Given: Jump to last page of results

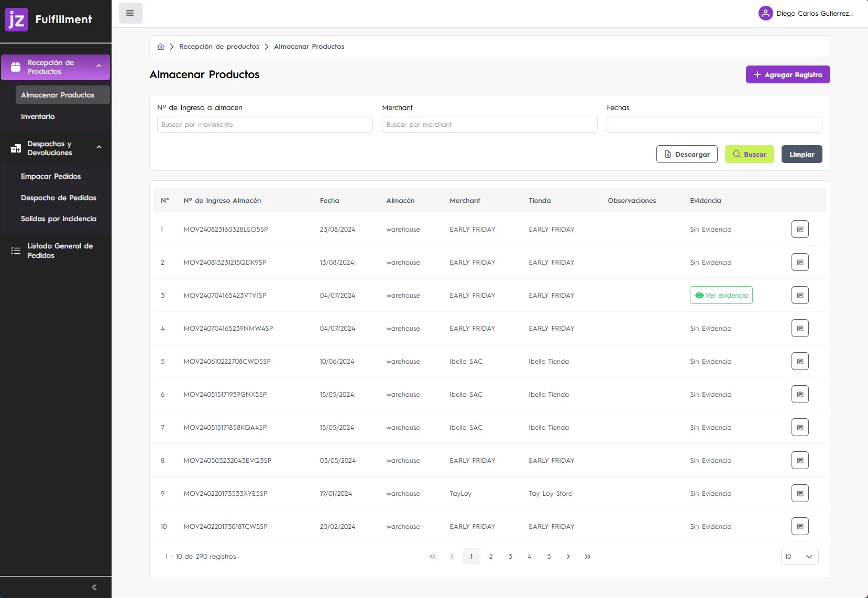Looking at the screenshot, I should tap(588, 557).
